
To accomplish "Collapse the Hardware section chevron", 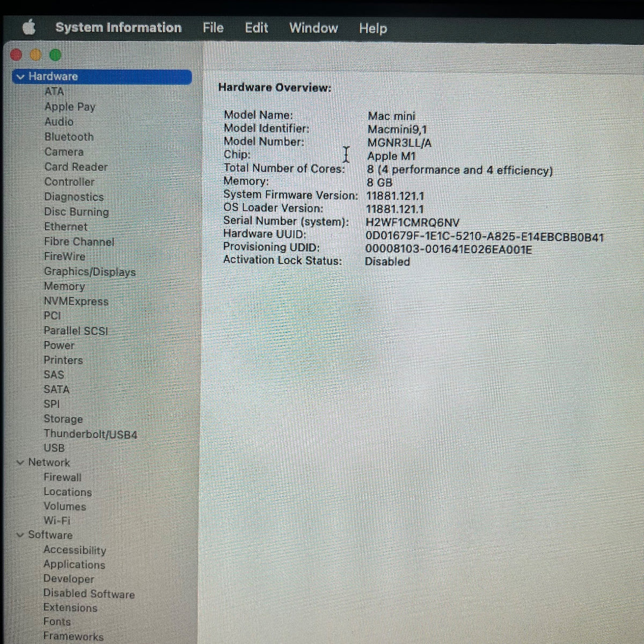I will point(20,77).
